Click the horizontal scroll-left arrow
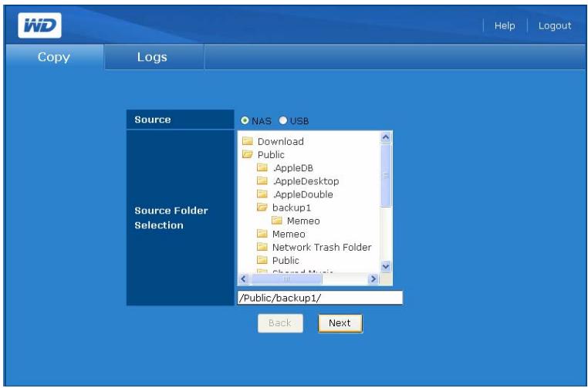The height and width of the screenshot is (388, 588). coord(244,279)
